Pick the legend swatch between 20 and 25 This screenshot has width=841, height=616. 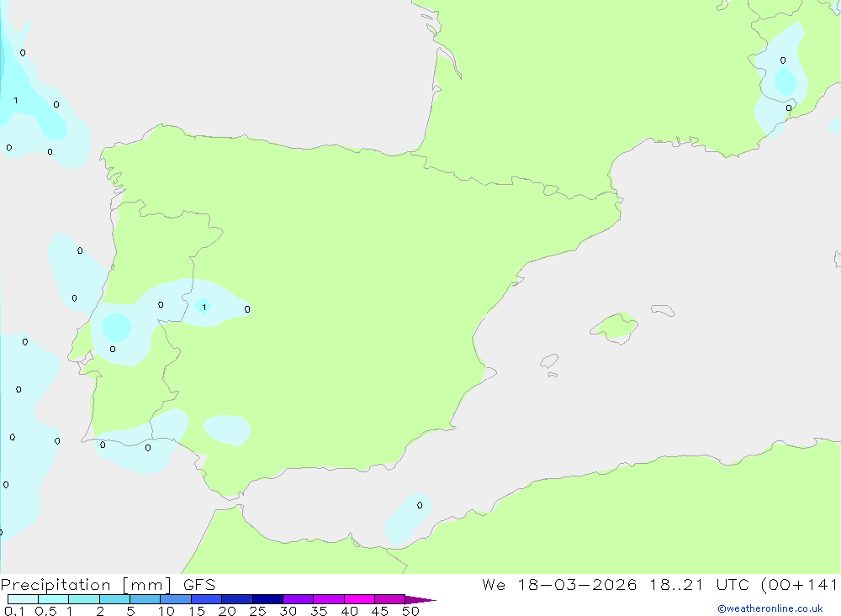[237, 599]
